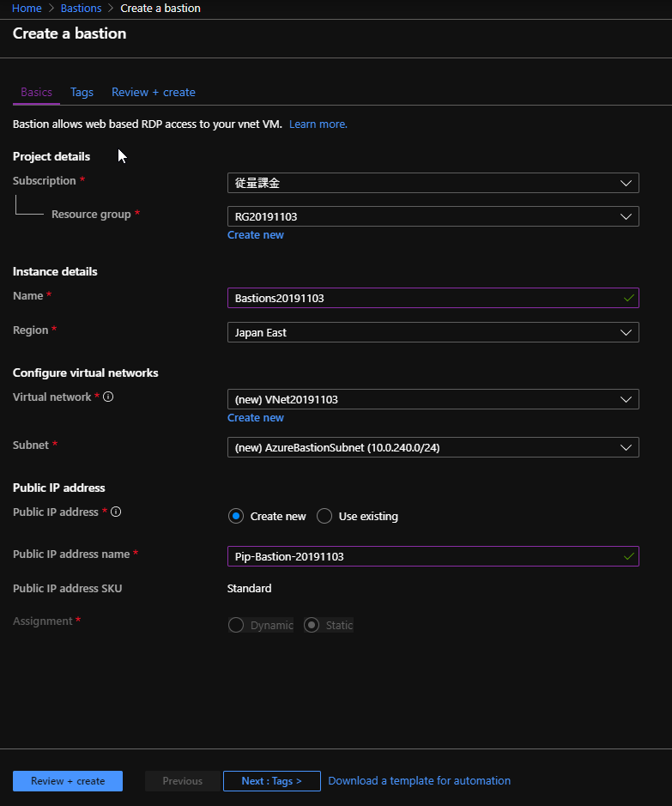This screenshot has width=672, height=806.
Task: Select Dynamic assignment radio button
Action: 236,625
